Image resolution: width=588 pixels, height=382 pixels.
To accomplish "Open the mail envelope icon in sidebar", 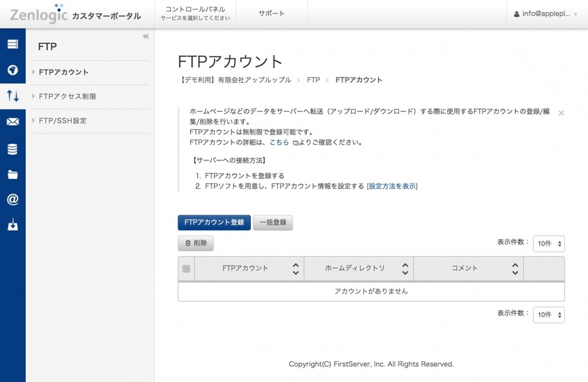I will point(13,122).
